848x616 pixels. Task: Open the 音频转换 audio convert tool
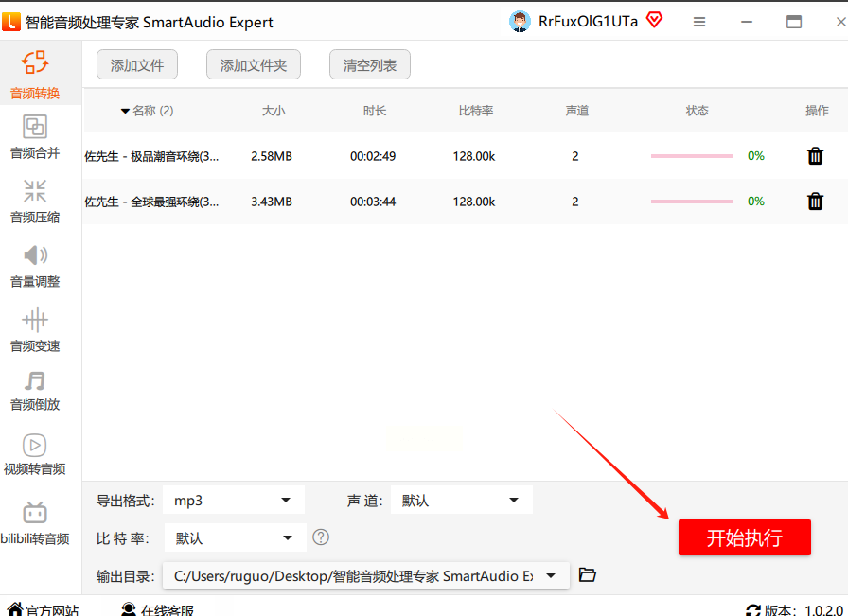35,75
